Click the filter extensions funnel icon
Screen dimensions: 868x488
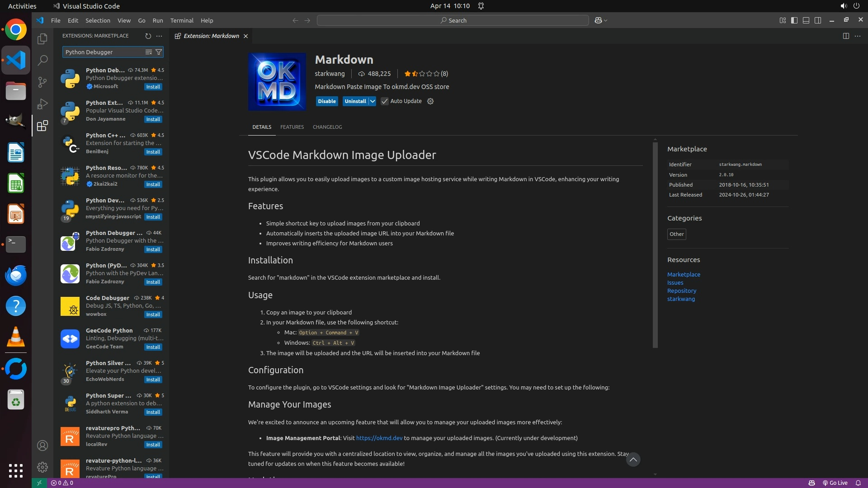(x=159, y=52)
